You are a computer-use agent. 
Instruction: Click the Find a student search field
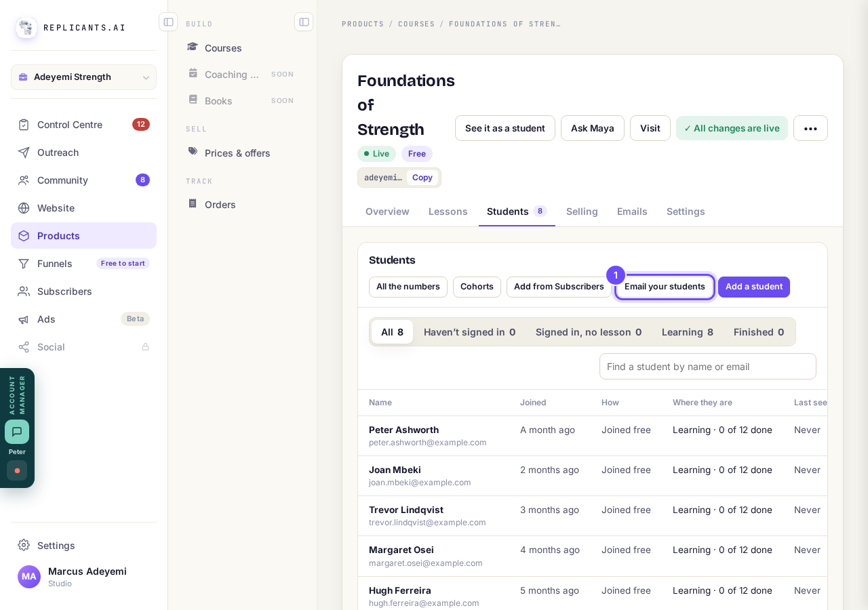click(x=708, y=366)
